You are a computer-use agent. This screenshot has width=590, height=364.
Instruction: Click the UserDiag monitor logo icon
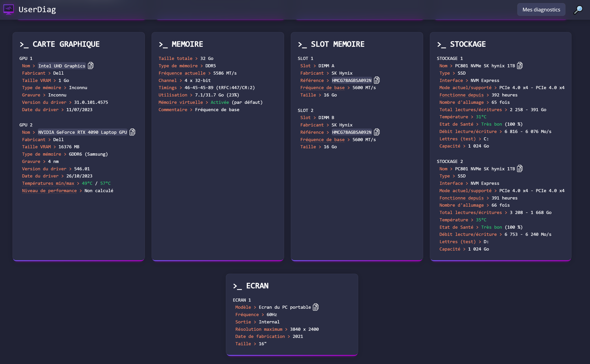click(9, 10)
